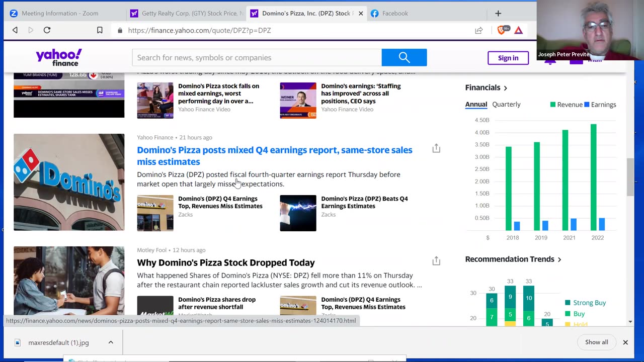The width and height of the screenshot is (644, 362).
Task: Click the page vertical scrollbar thumb
Action: [x=630, y=177]
